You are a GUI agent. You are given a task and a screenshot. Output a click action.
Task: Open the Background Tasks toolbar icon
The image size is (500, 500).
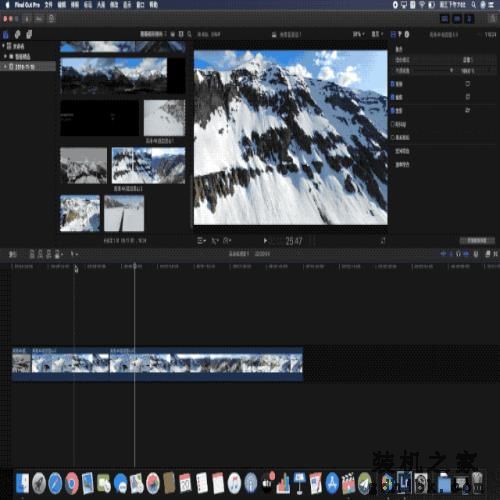click(x=51, y=19)
